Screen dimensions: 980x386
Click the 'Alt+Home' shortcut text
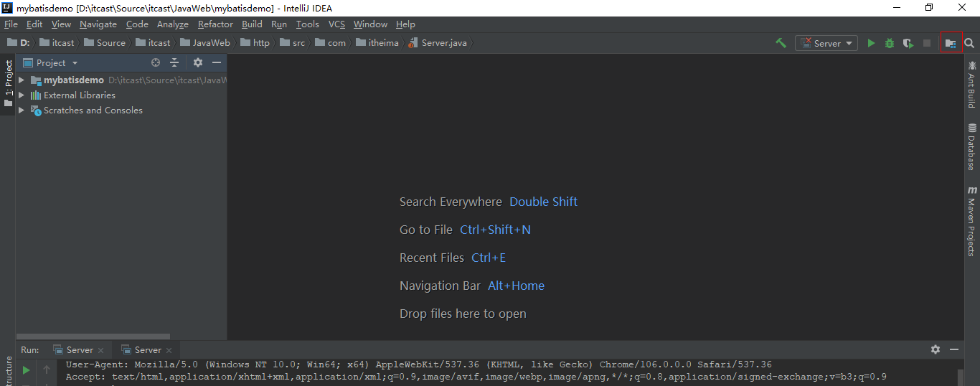[x=516, y=286]
